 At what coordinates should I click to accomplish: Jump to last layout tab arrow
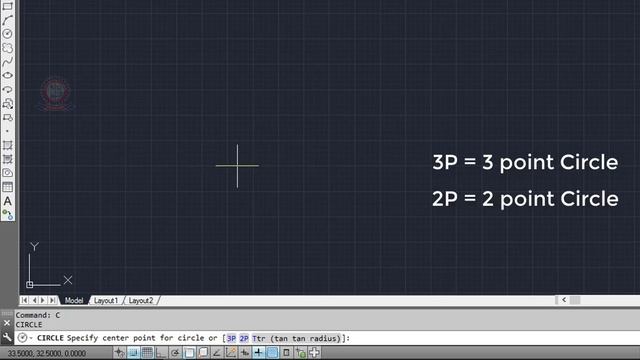point(52,300)
